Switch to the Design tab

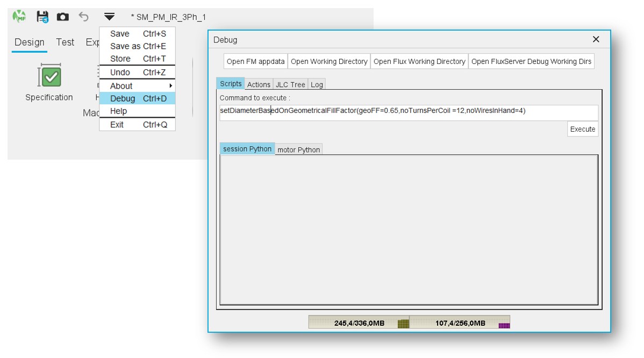tap(29, 42)
